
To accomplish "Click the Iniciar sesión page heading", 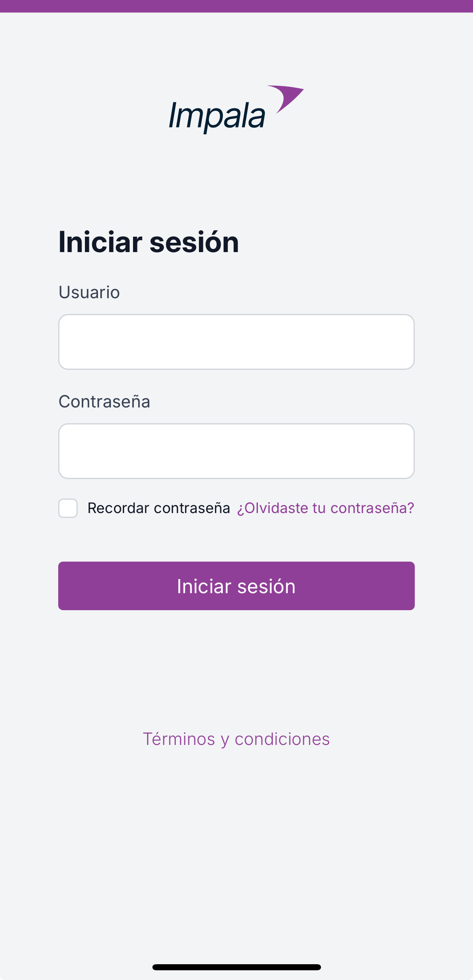I will click(x=149, y=242).
